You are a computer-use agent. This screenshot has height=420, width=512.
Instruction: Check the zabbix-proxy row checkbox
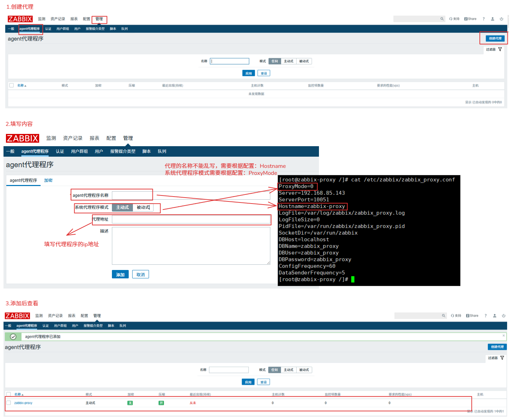[9, 403]
